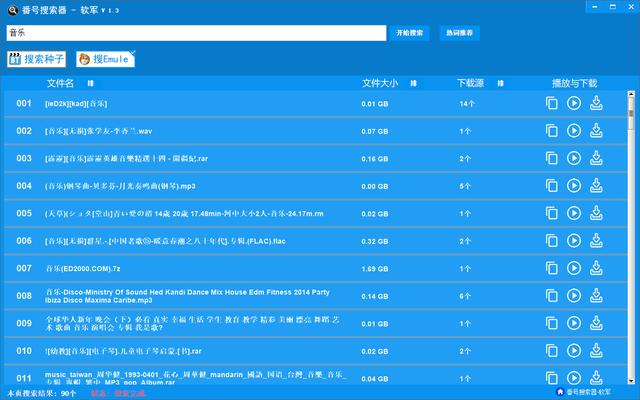Select result row 002 wav file

(200, 131)
